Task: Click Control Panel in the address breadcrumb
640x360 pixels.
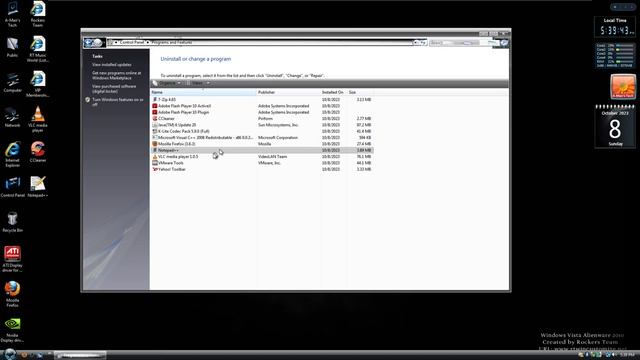Action: click(132, 42)
